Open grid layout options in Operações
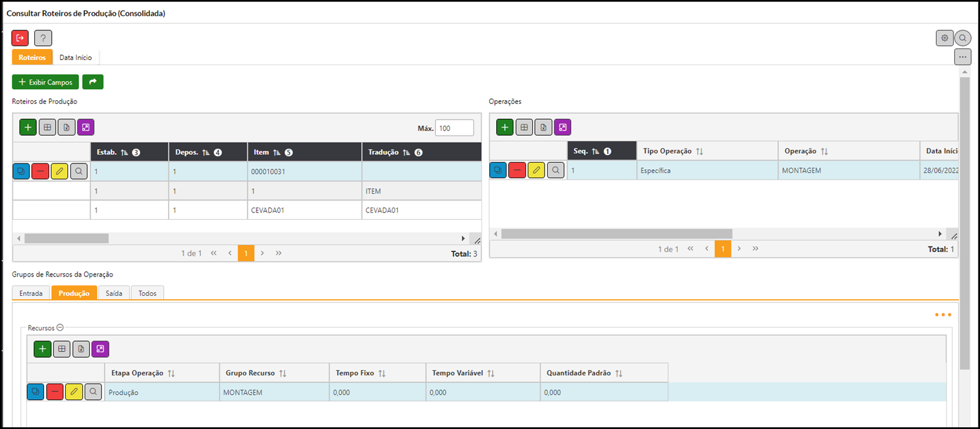This screenshot has height=429, width=980. coord(524,127)
